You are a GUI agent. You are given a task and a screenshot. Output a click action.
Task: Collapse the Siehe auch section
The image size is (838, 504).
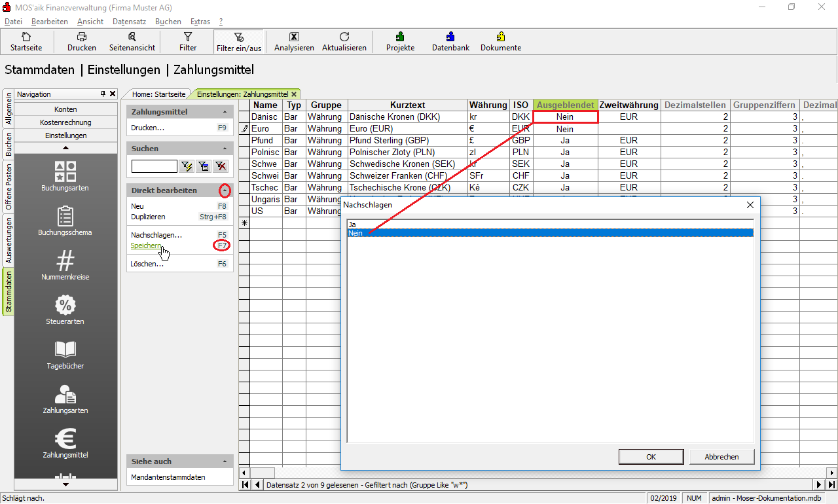[x=225, y=461]
